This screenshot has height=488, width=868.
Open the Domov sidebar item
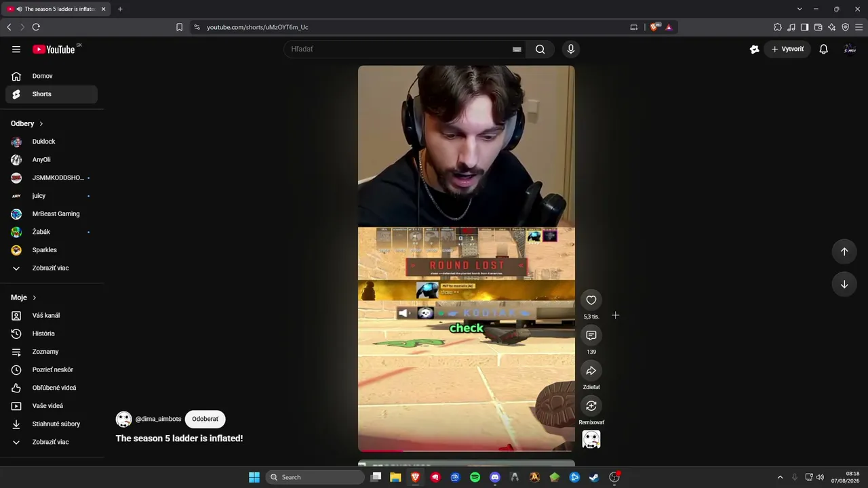pyautogui.click(x=52, y=76)
